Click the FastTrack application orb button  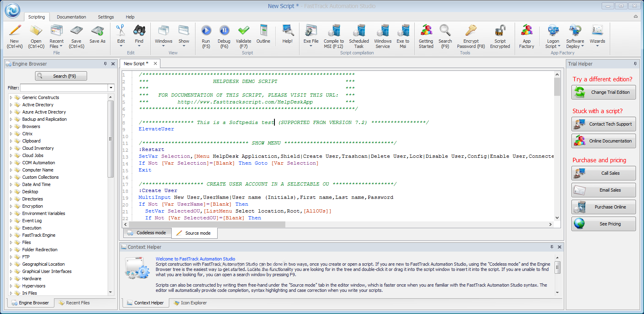(x=12, y=11)
